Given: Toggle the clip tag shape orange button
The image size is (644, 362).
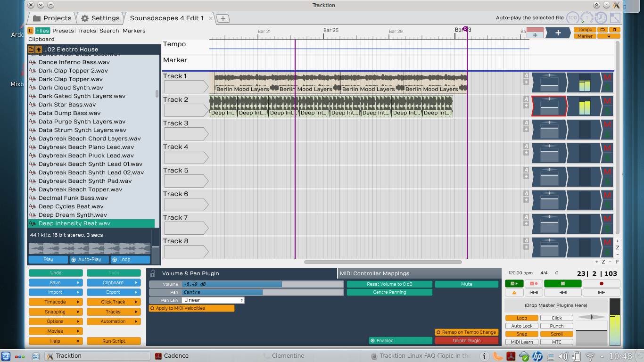Looking at the screenshot, I should pos(602,30).
